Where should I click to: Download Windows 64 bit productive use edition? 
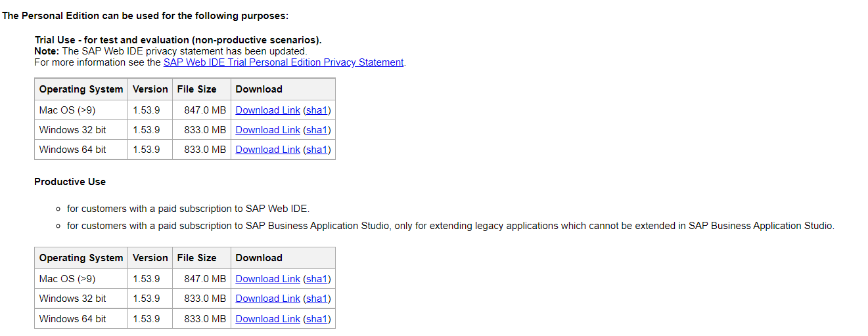tap(267, 319)
